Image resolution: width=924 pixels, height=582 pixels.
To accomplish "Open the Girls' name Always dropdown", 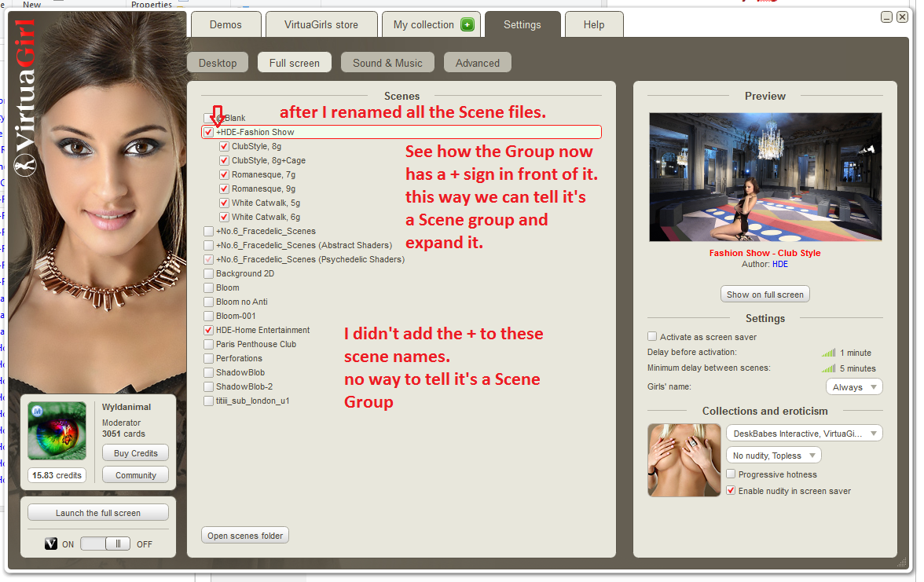I will click(855, 387).
